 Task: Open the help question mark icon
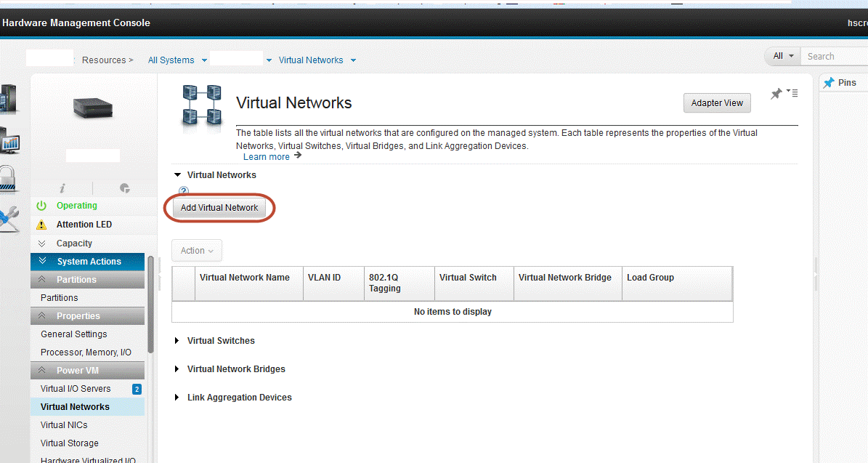pos(184,191)
